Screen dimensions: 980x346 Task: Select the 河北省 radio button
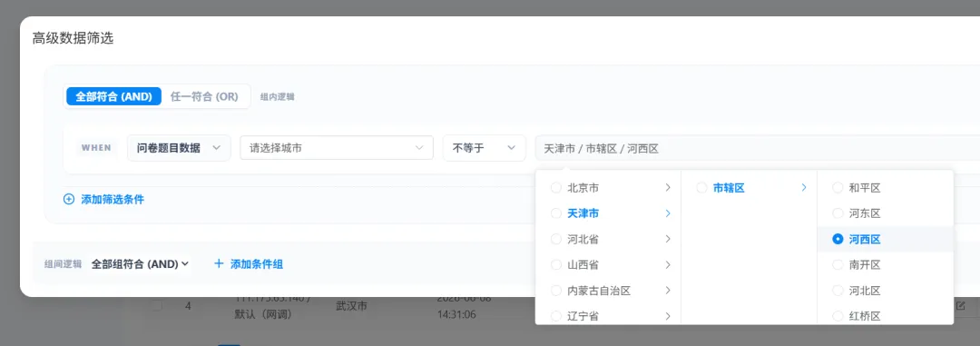click(555, 239)
